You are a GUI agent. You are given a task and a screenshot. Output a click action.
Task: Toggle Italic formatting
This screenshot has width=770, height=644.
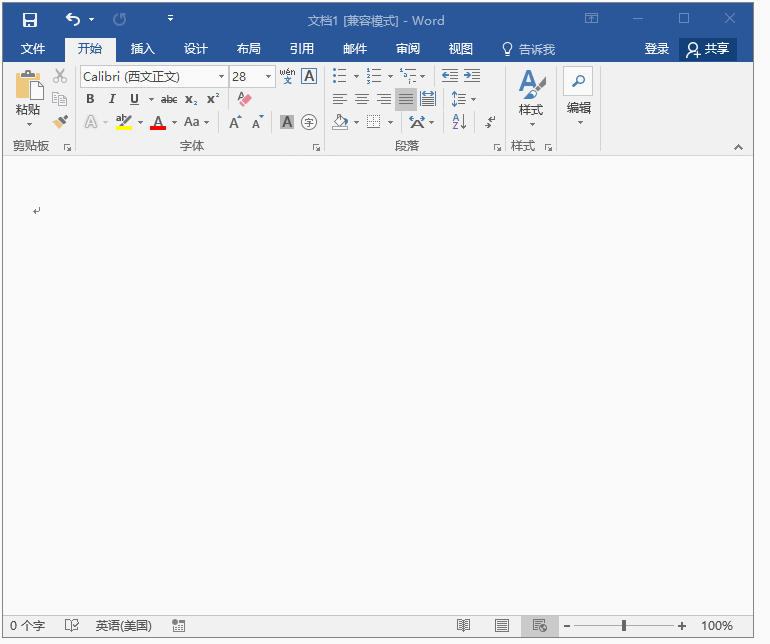click(x=112, y=99)
